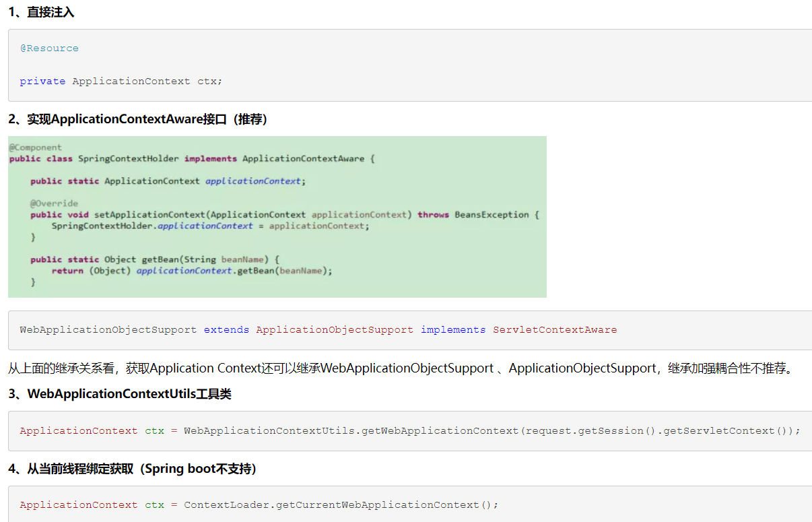The image size is (812, 522).
Task: Click the ApplicationContextAware接口 section heading
Action: pos(138,119)
